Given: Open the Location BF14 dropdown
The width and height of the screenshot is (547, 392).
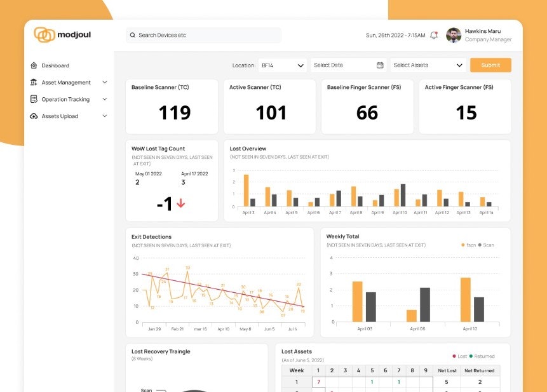Looking at the screenshot, I should point(283,65).
